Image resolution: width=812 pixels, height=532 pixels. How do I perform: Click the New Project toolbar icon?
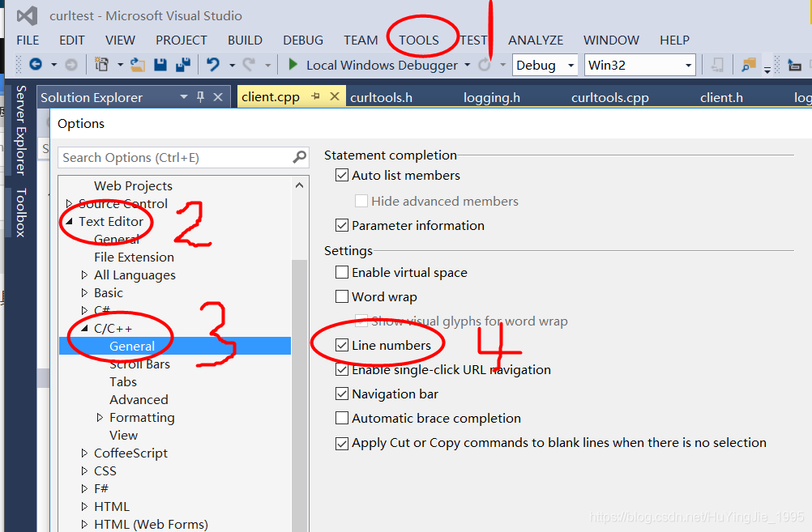101,65
